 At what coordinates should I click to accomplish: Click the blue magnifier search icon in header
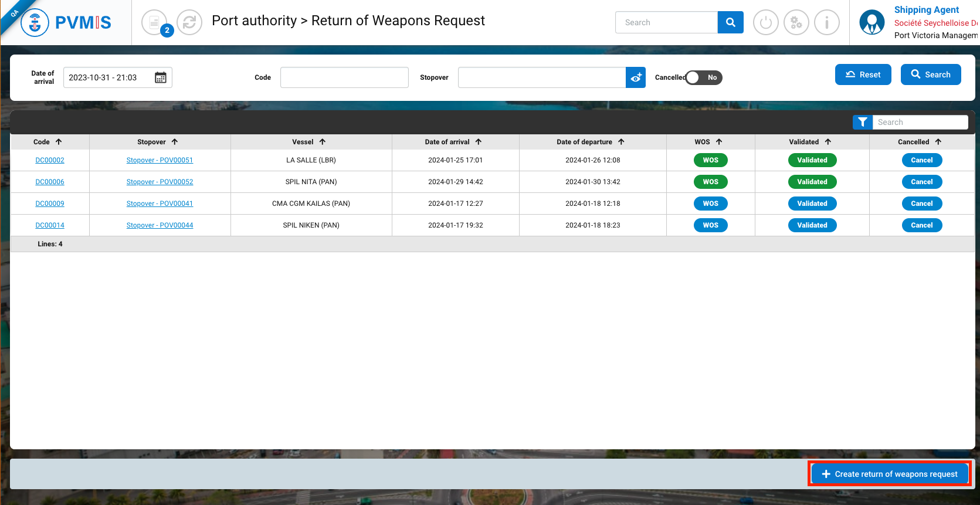(730, 22)
